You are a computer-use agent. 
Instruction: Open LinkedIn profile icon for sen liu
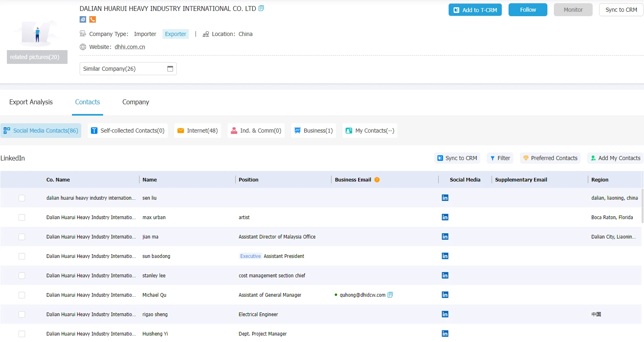tap(445, 198)
